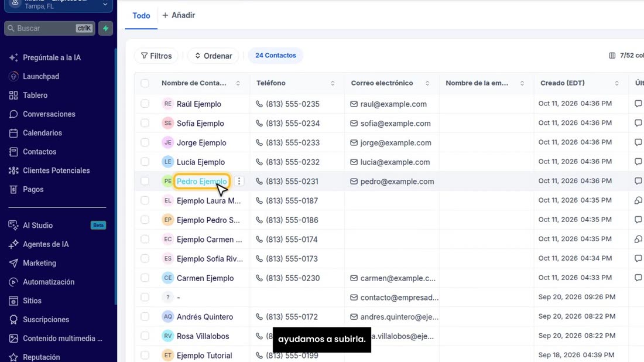
Task: Click Rosa Villalobos contact name
Action: coord(203,336)
